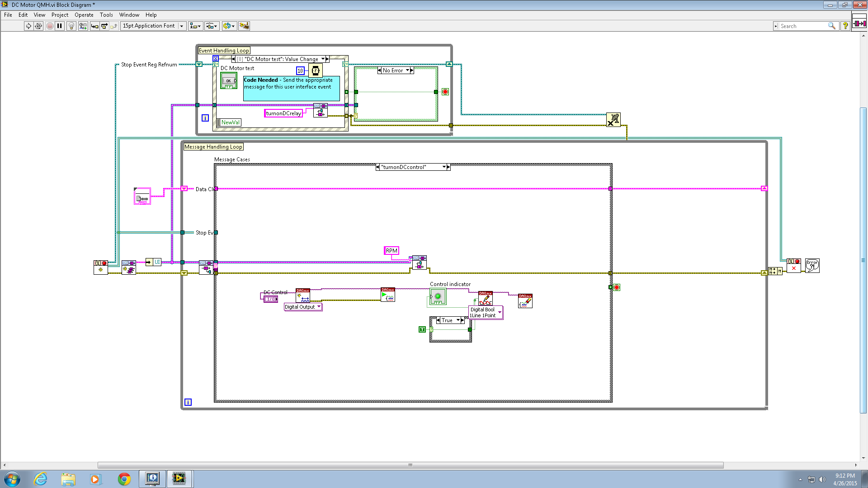Go to next event case arrow

(328, 59)
